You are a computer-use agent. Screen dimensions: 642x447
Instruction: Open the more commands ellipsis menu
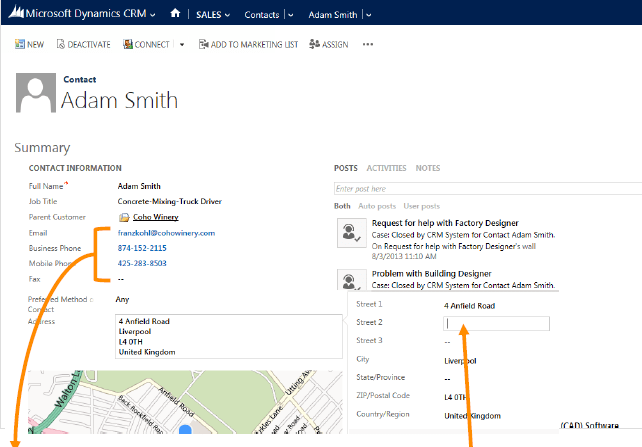(368, 44)
